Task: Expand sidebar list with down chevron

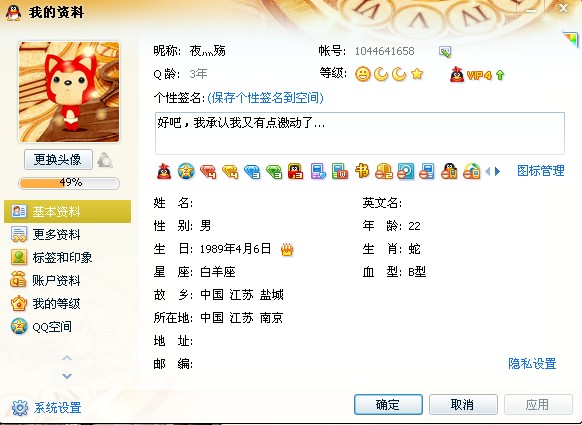Action: tap(67, 376)
